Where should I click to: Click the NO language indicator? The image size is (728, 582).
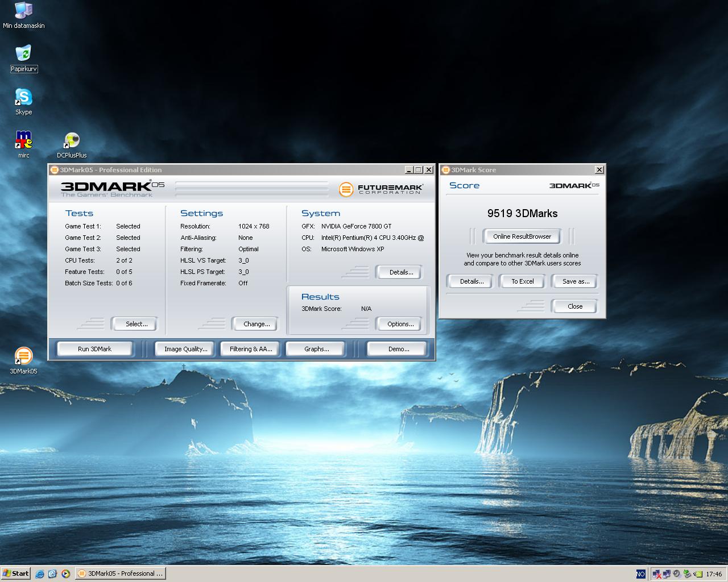pyautogui.click(x=640, y=574)
